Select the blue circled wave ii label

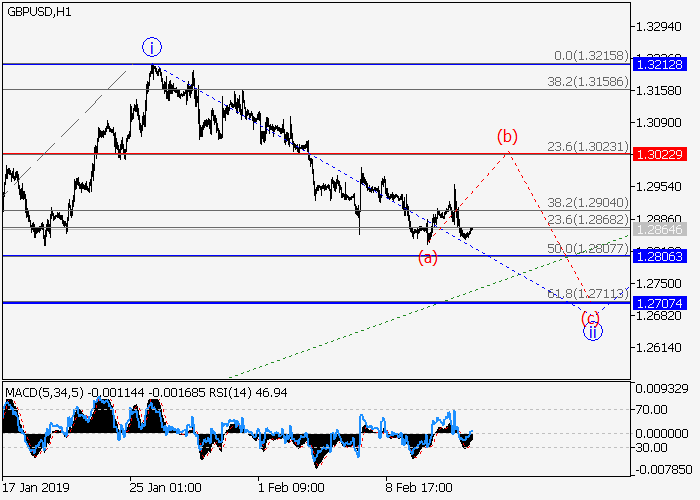(593, 331)
